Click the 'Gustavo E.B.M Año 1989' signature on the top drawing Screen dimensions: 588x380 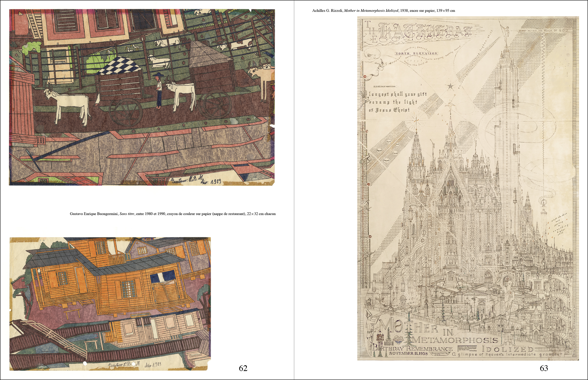click(x=196, y=180)
